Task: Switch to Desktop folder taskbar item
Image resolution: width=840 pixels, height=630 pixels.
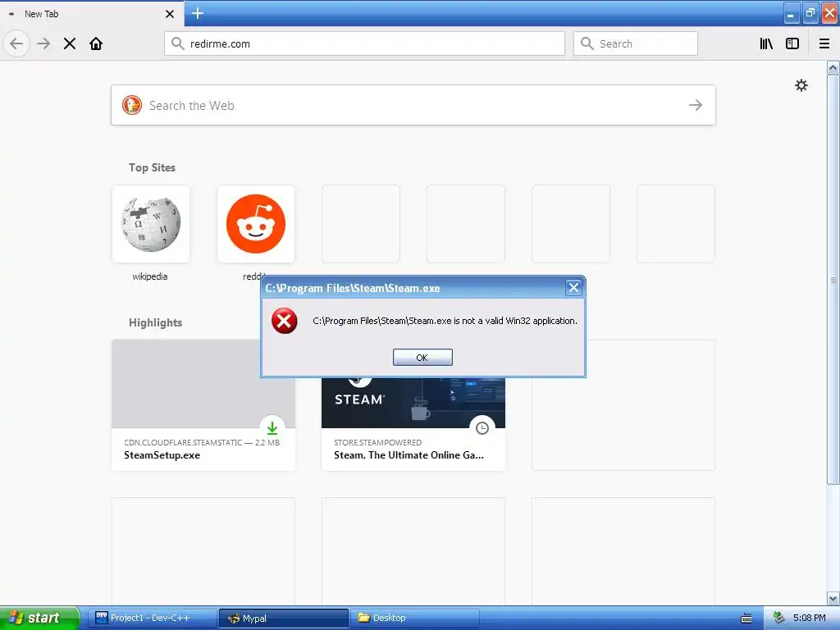Action: coord(414,618)
